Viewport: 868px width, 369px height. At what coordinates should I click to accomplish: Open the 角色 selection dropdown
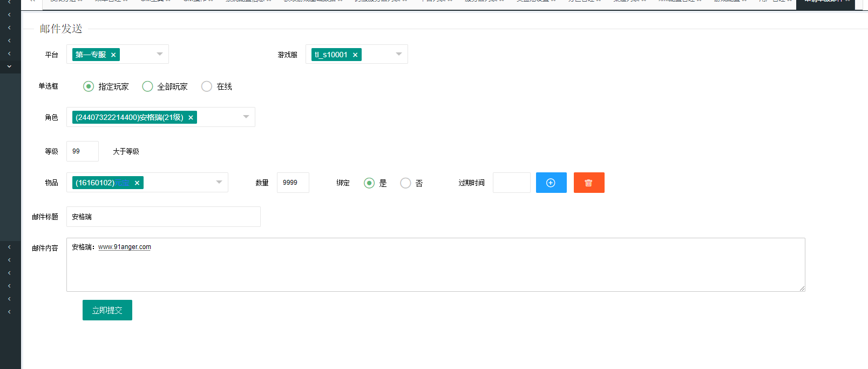tap(246, 117)
